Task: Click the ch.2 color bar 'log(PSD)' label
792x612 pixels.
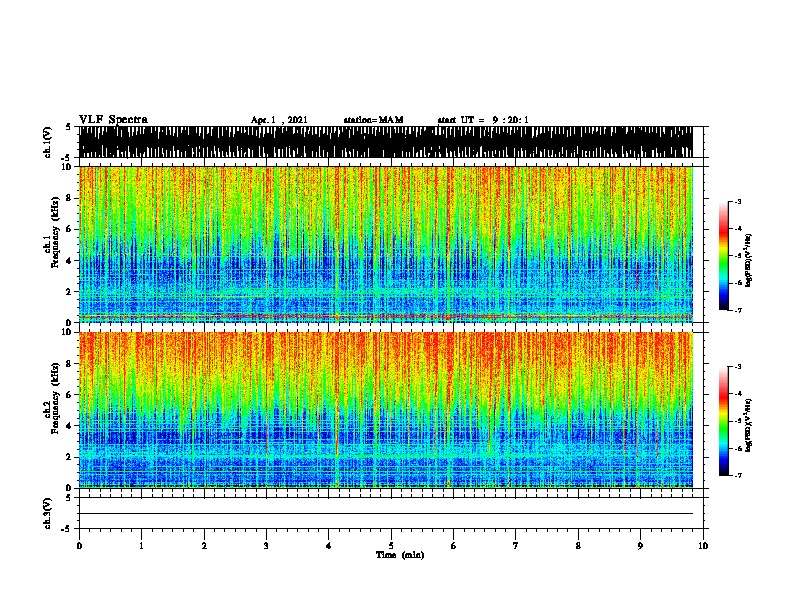Action: click(x=748, y=426)
